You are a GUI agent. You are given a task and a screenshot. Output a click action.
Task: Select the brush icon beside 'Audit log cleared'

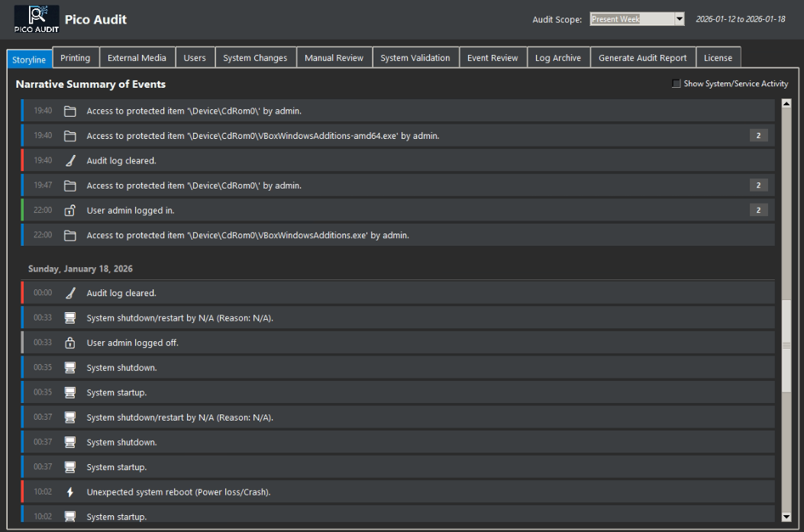[69, 160]
